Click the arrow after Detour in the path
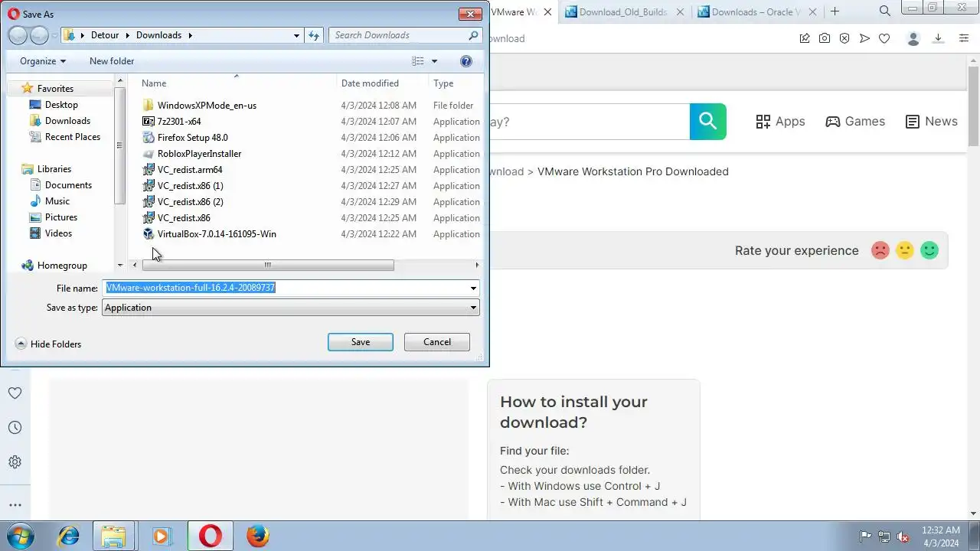Screen dimensions: 980x551 coord(127,35)
